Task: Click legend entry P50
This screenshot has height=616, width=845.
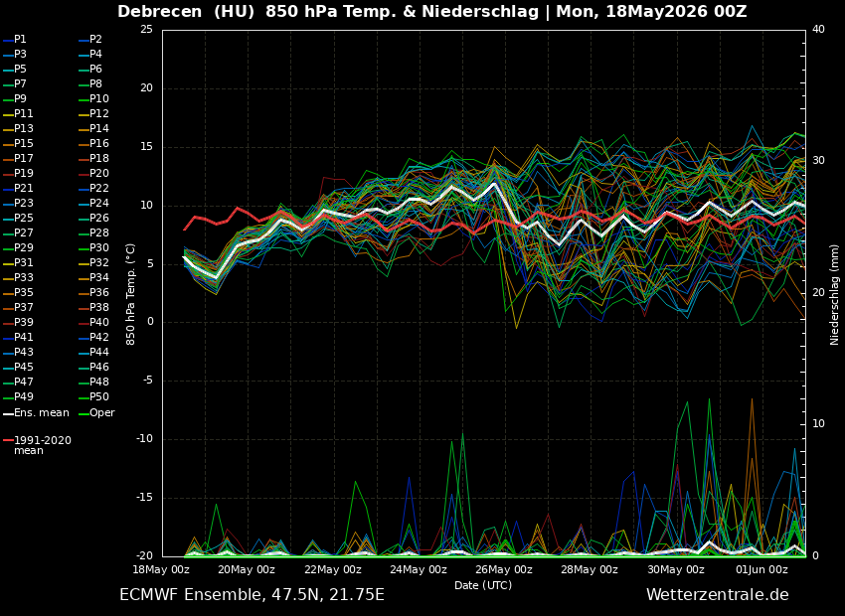Action: (93, 396)
